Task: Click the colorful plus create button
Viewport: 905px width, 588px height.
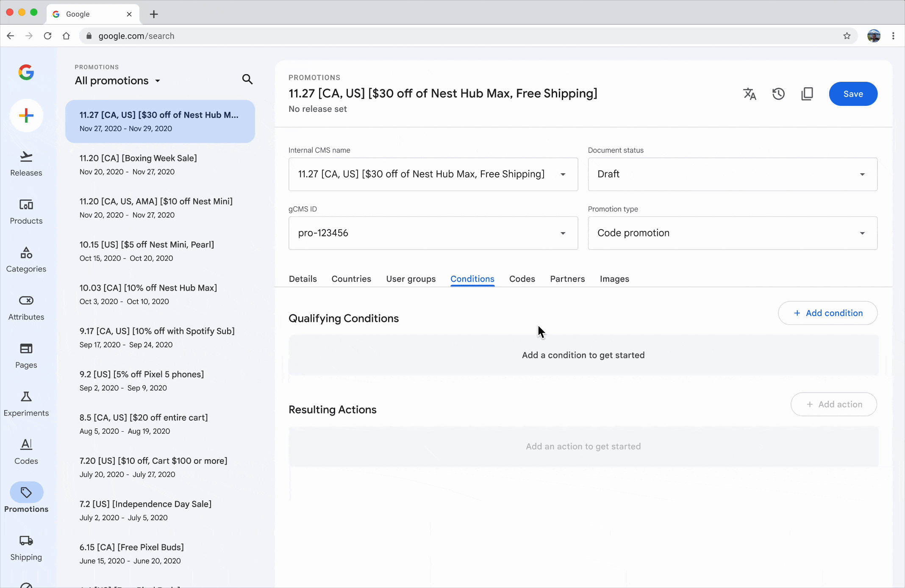Action: [x=26, y=116]
